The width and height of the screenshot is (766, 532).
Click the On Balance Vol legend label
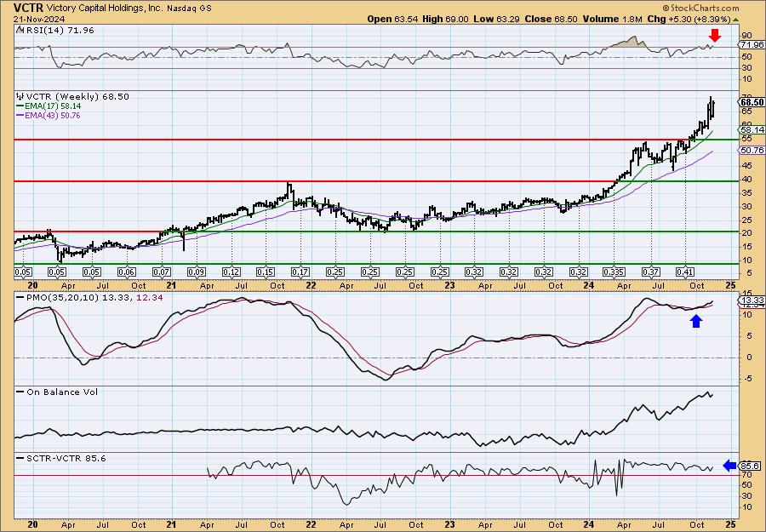pos(61,392)
